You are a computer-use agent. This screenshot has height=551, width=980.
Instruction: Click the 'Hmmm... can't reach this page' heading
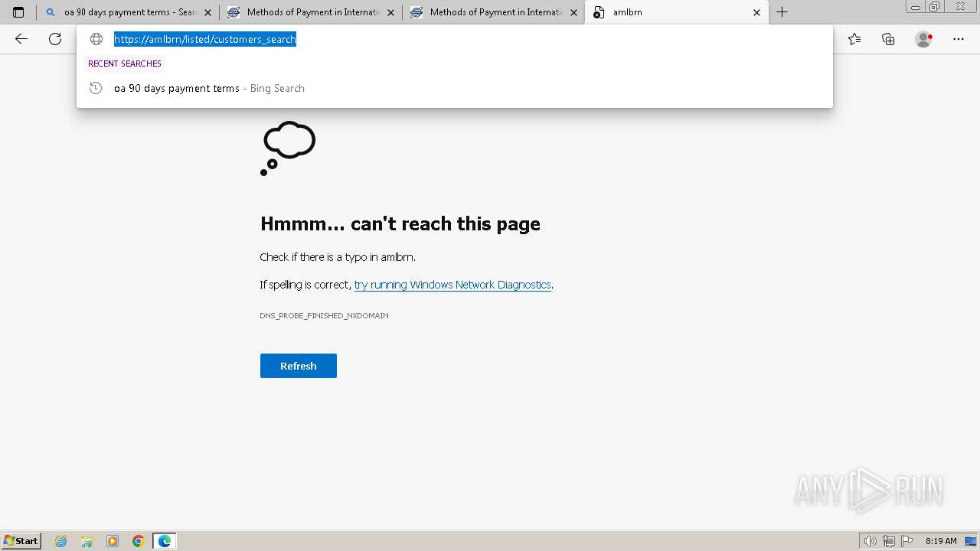click(400, 223)
